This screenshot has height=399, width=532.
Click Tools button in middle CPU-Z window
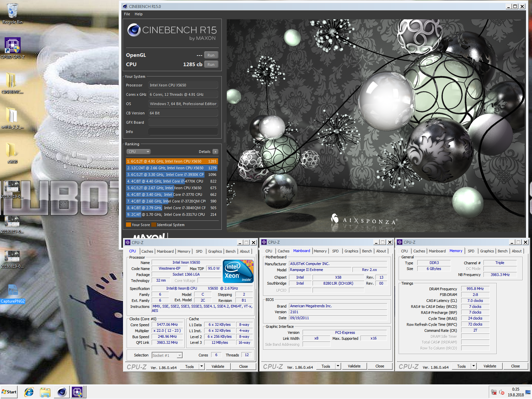(x=326, y=366)
